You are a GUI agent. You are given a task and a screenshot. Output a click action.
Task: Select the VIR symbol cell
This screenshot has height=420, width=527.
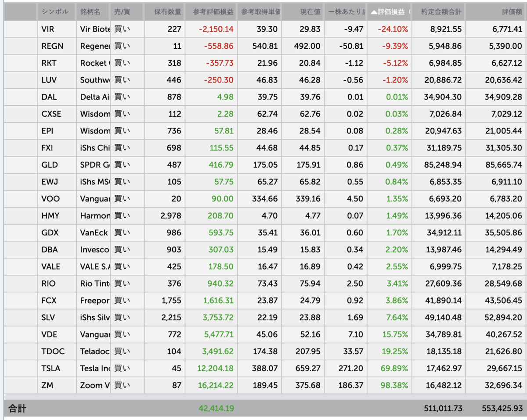[57, 29]
